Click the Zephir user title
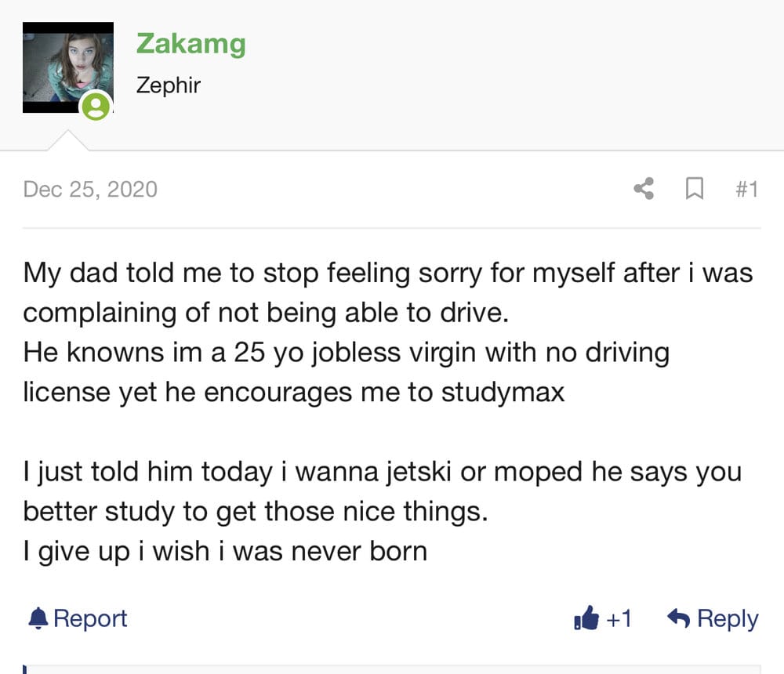This screenshot has width=784, height=674. tap(169, 84)
